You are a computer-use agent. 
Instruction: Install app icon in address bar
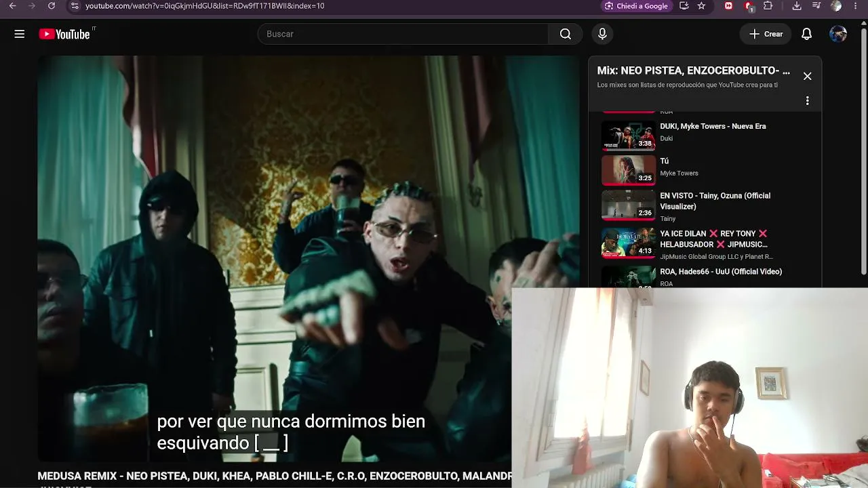[x=684, y=5]
